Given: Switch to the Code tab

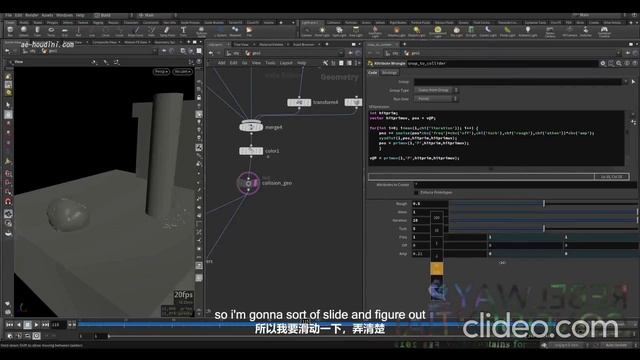Looking at the screenshot, I should pos(373,73).
